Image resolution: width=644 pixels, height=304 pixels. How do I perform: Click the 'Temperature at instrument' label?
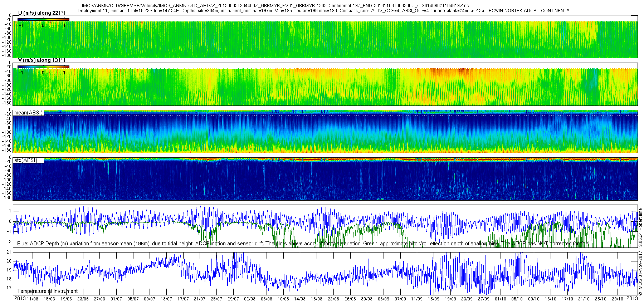[47, 291]
